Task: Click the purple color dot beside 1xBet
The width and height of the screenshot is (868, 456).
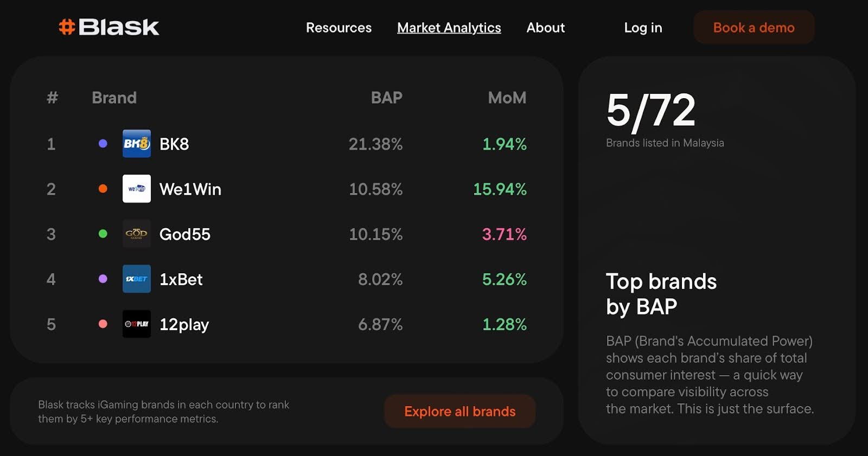Action: pos(103,279)
